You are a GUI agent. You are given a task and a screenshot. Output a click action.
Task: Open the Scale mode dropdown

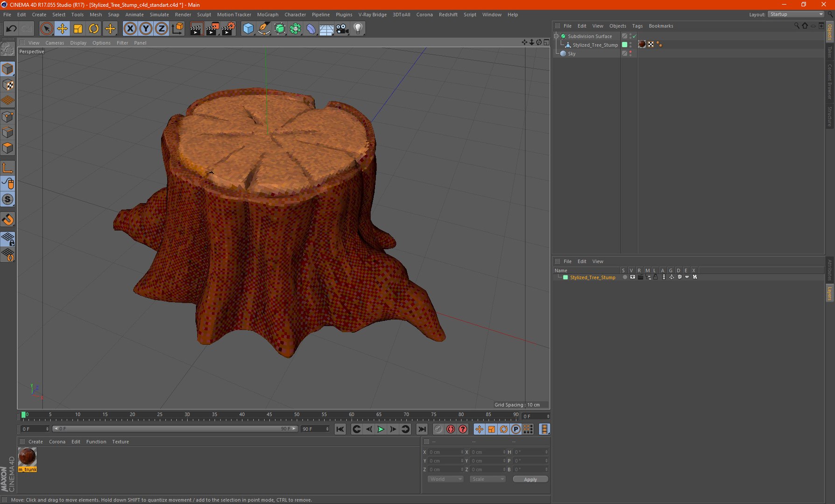pyautogui.click(x=487, y=479)
